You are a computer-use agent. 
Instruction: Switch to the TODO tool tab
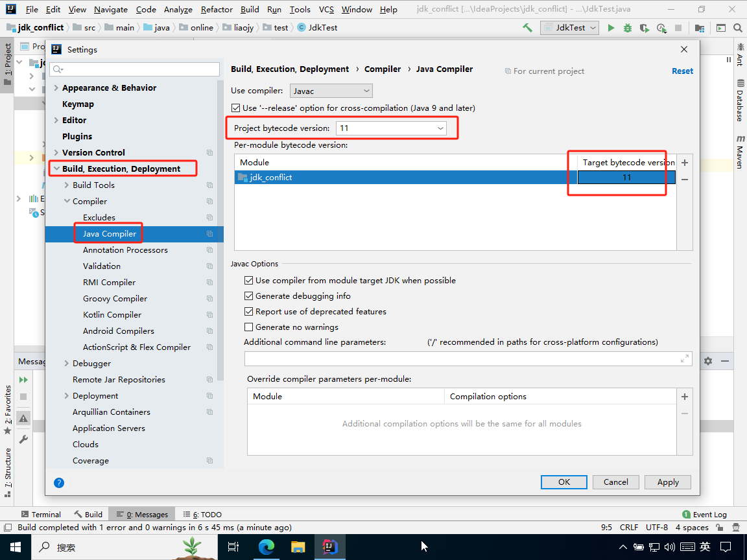203,514
